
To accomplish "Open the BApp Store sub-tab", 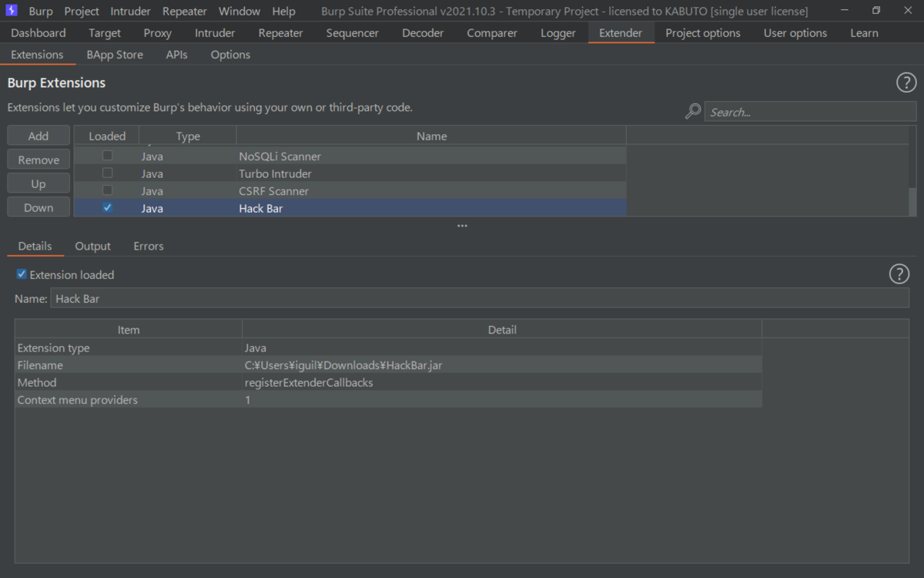I will pos(115,55).
